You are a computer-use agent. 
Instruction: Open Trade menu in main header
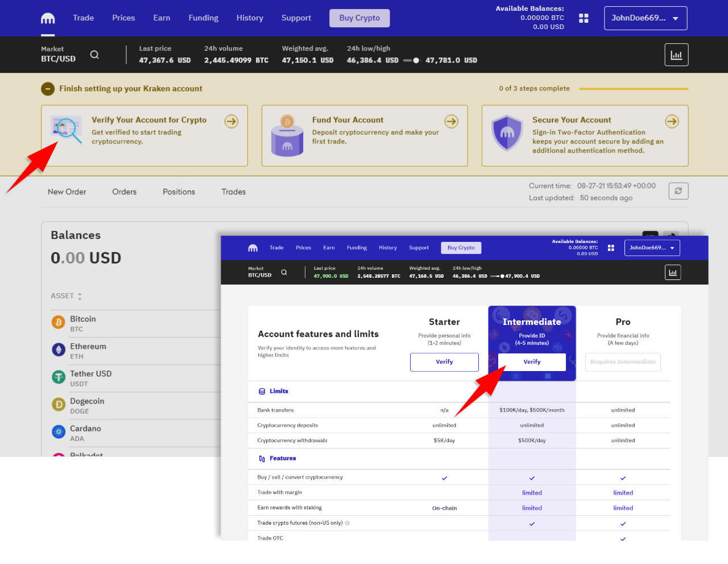coord(83,18)
